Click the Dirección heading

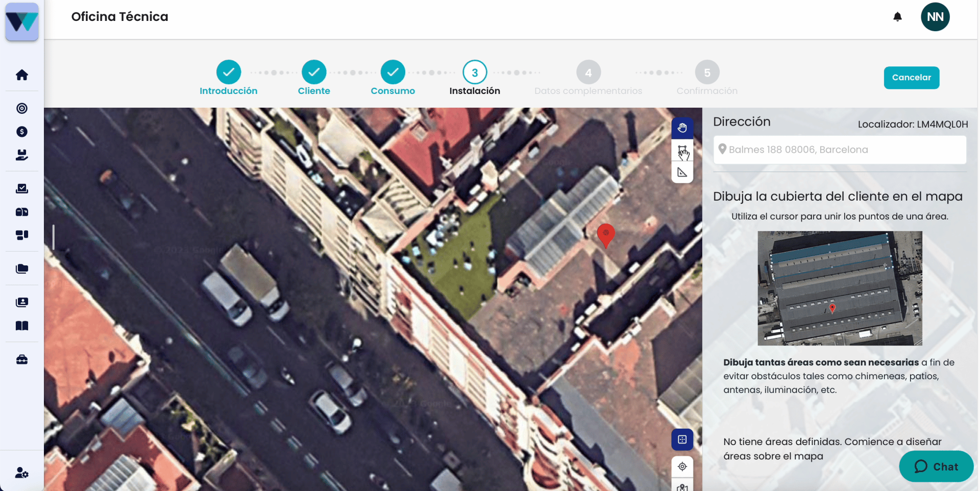pyautogui.click(x=742, y=121)
